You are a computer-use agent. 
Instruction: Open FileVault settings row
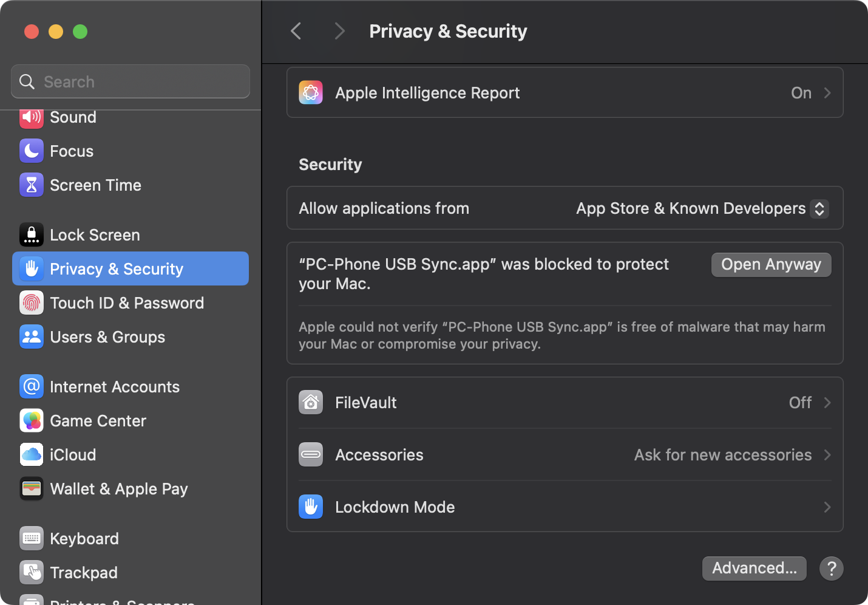point(565,403)
